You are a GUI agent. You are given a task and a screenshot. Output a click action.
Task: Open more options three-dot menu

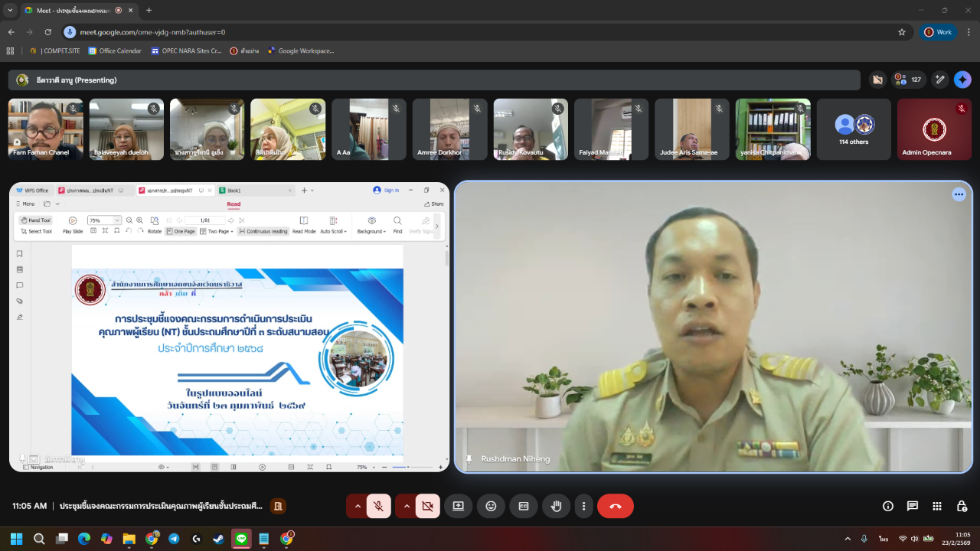tap(584, 506)
